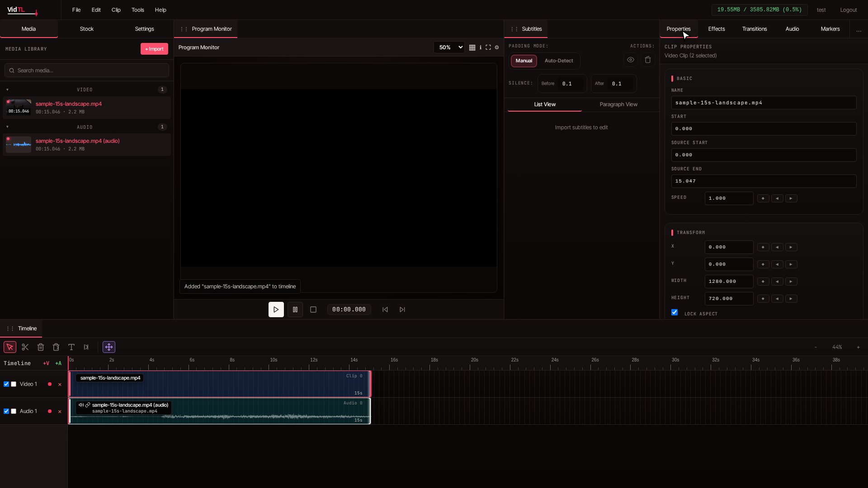Uncheck the Video 1 blue enabled checkbox

6,384
